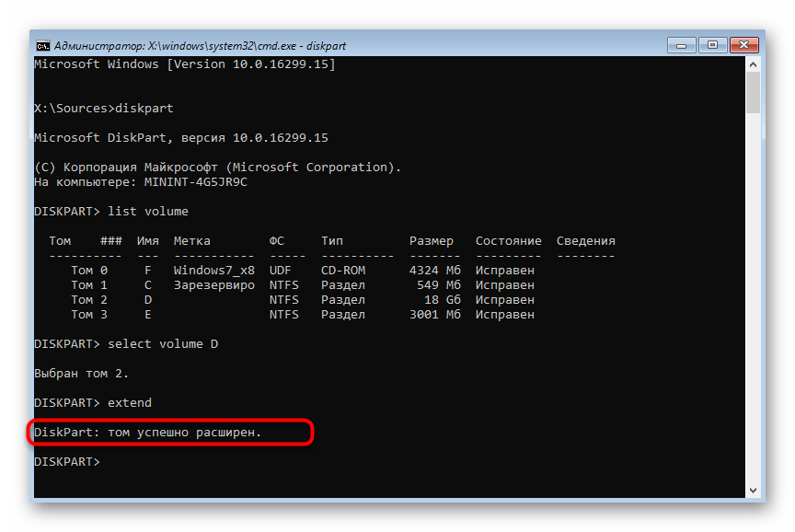The width and height of the screenshot is (795, 532).
Task: Click the scrollbar up arrow
Action: 753,64
